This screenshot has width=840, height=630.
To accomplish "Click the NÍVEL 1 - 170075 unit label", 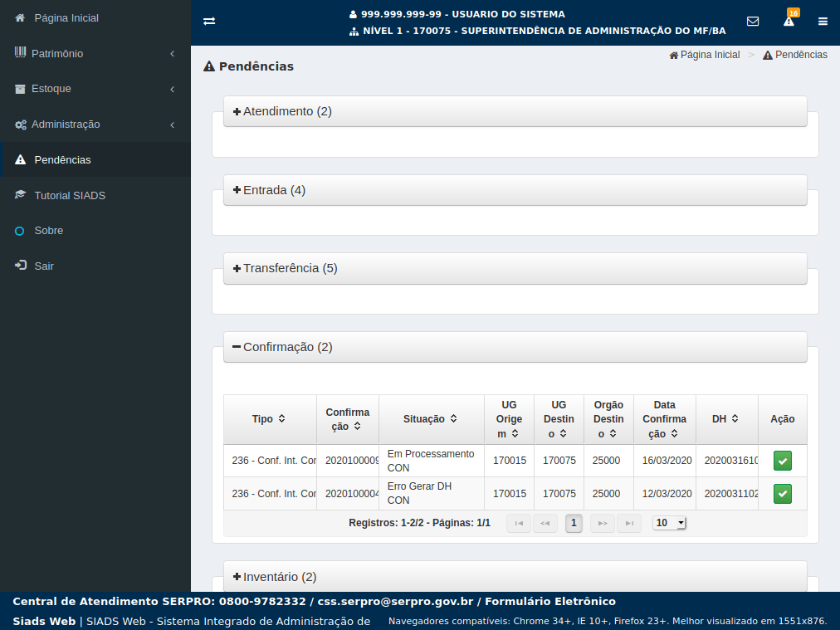I will (538, 31).
